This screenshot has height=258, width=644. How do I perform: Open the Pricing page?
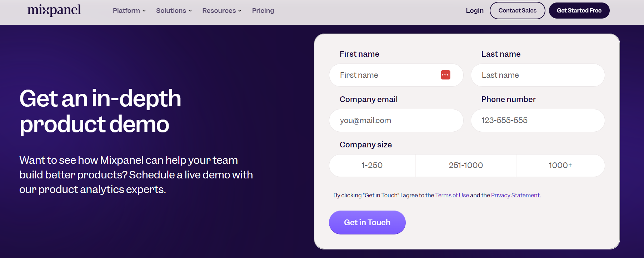[263, 10]
